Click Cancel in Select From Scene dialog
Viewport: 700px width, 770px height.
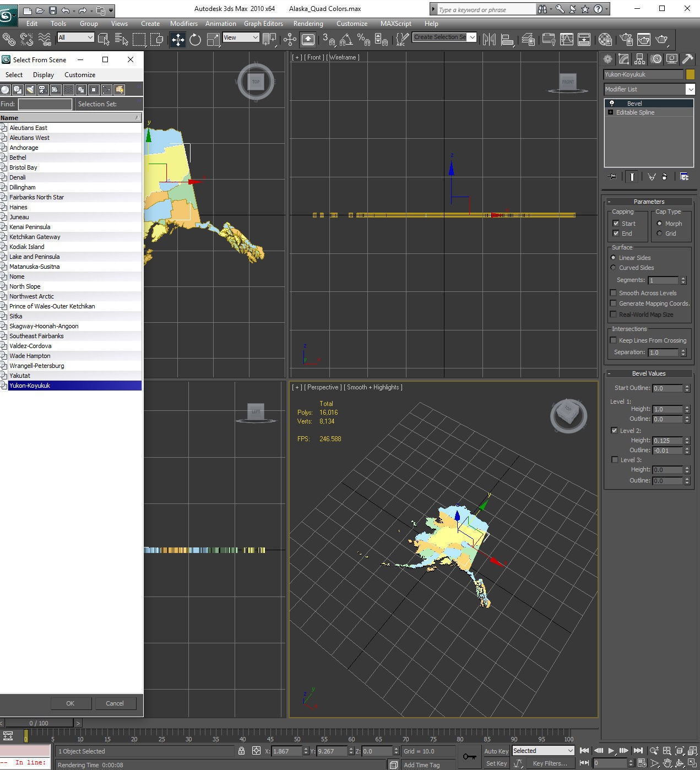tap(115, 703)
